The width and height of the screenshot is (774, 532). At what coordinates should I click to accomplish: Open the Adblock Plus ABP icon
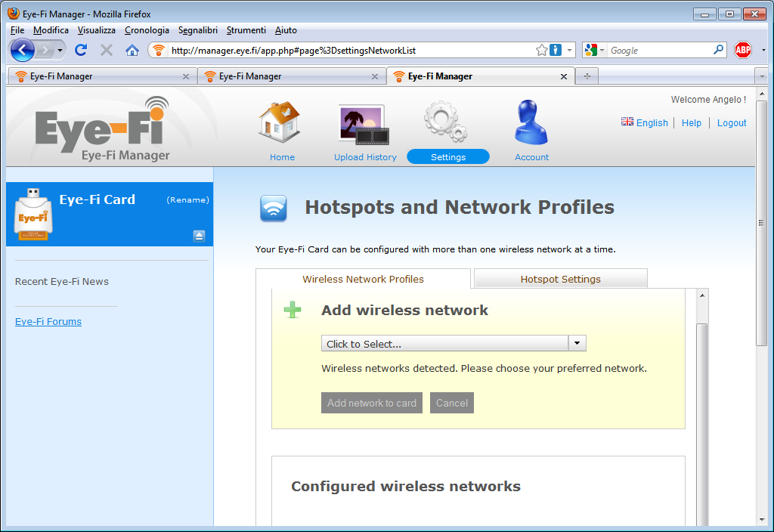pyautogui.click(x=742, y=50)
